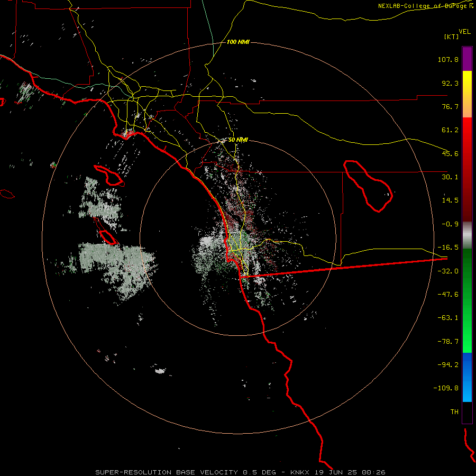Click the [KT] units label

point(452,36)
